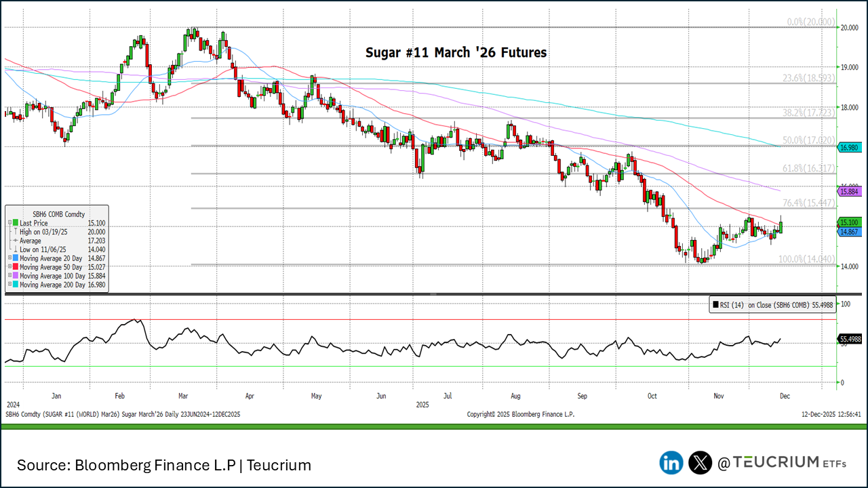Click the purple 100 Day average swatch
Screen dimensions: 868x488
[x=15, y=276]
